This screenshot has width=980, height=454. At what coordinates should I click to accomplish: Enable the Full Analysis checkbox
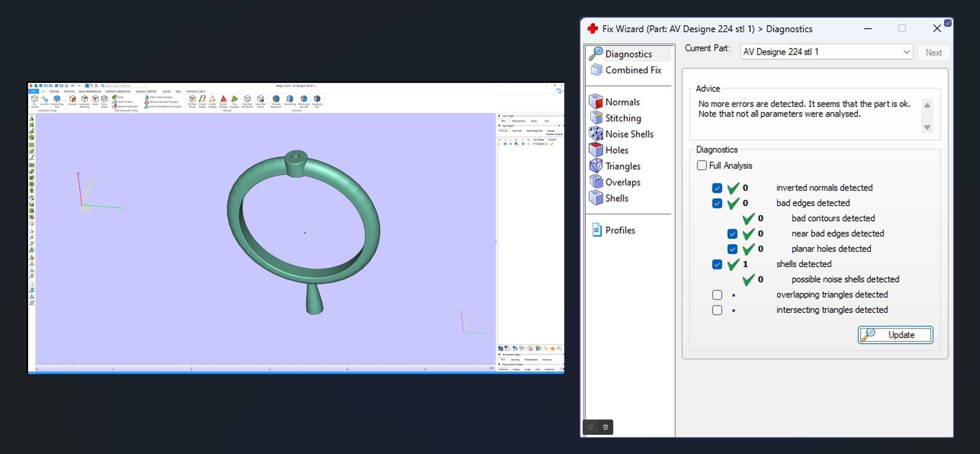pyautogui.click(x=702, y=166)
